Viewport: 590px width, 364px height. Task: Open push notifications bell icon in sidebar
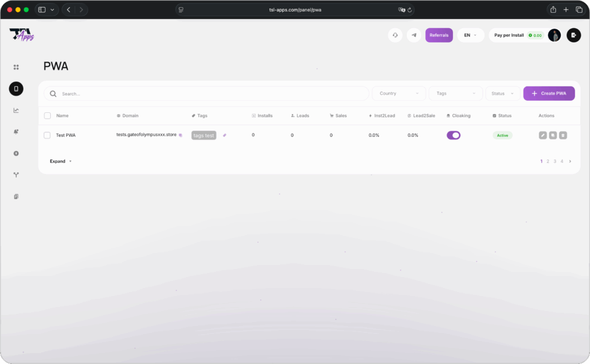[x=16, y=132]
